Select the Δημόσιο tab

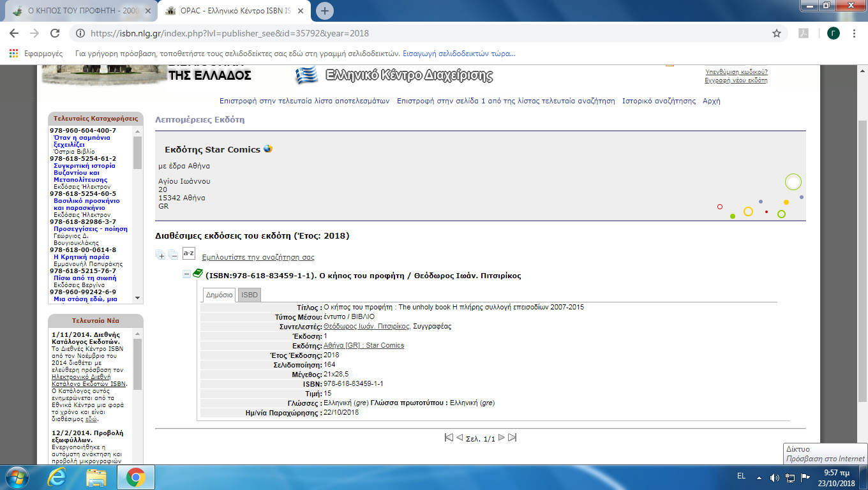[219, 295]
